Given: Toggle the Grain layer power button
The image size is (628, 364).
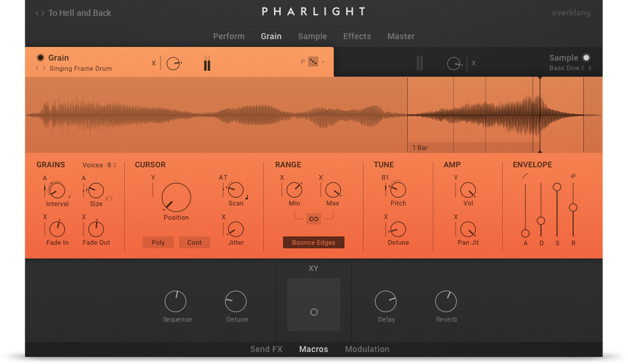Looking at the screenshot, I should pos(40,57).
